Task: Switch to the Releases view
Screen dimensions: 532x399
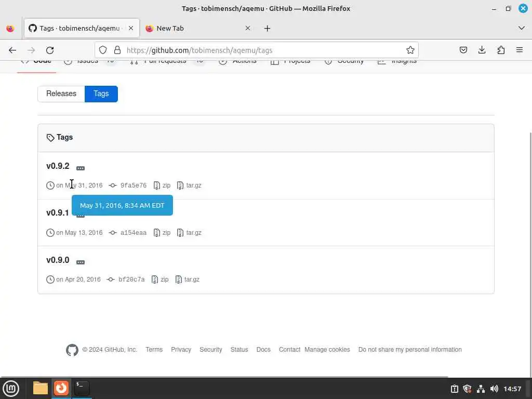Action: tap(61, 94)
